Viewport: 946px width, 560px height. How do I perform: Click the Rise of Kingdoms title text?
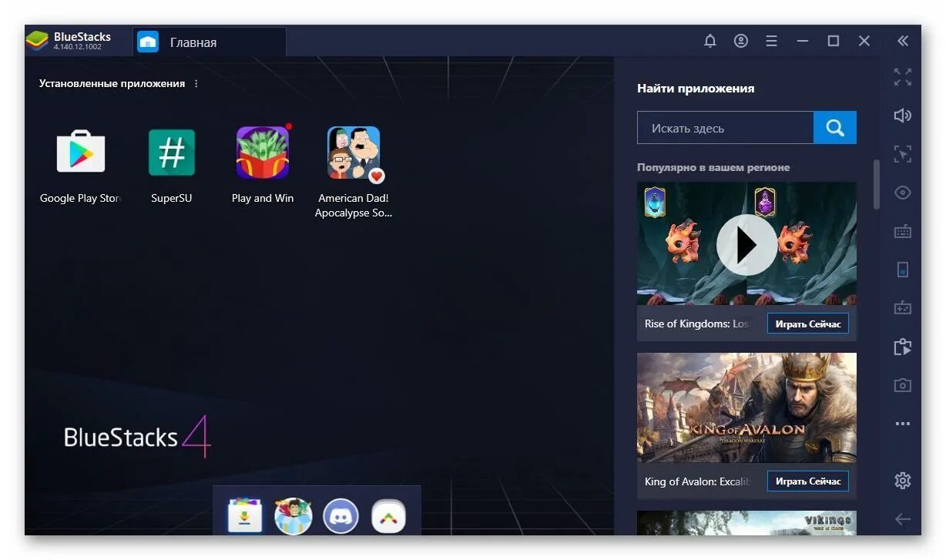tap(697, 324)
